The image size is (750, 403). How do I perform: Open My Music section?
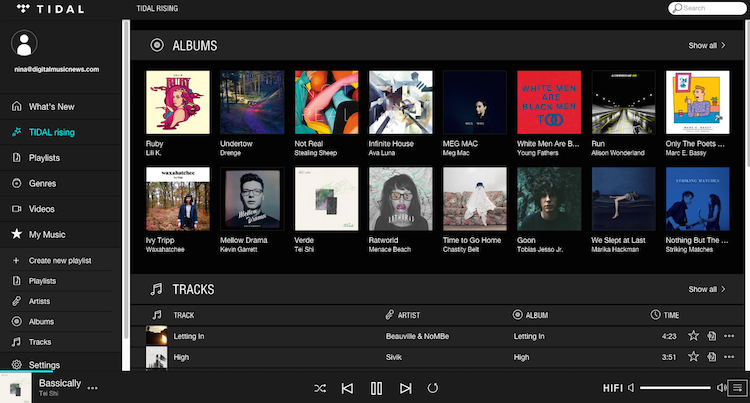[x=47, y=234]
